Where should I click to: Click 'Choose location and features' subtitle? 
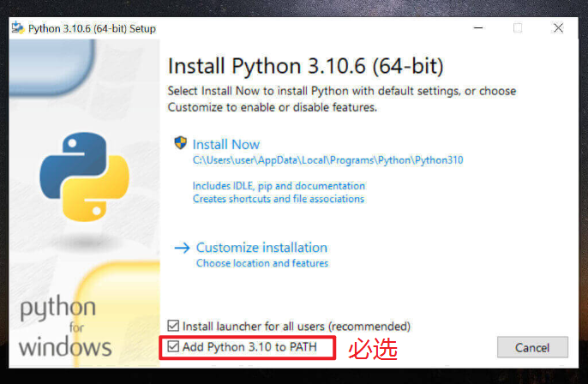point(261,263)
